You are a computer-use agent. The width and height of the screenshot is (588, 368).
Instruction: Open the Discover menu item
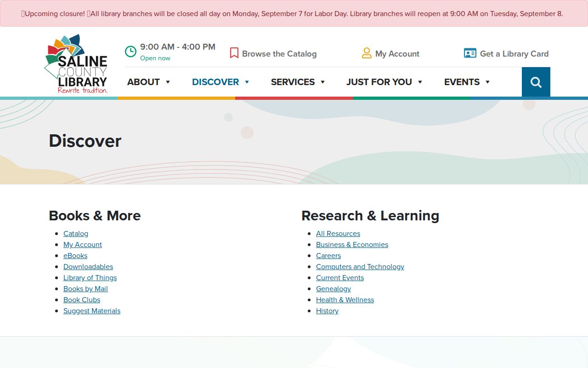215,82
